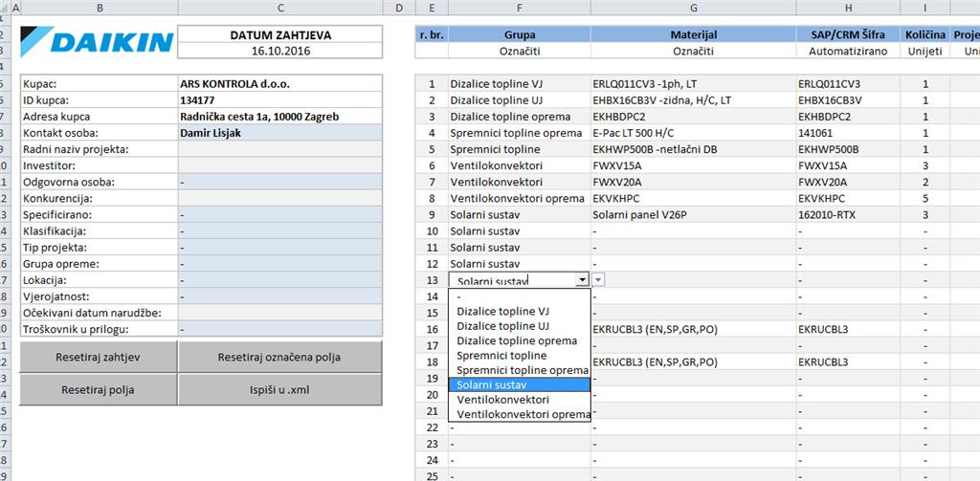
Task: Click the Resetiraj zahtjev button
Action: coord(99,358)
